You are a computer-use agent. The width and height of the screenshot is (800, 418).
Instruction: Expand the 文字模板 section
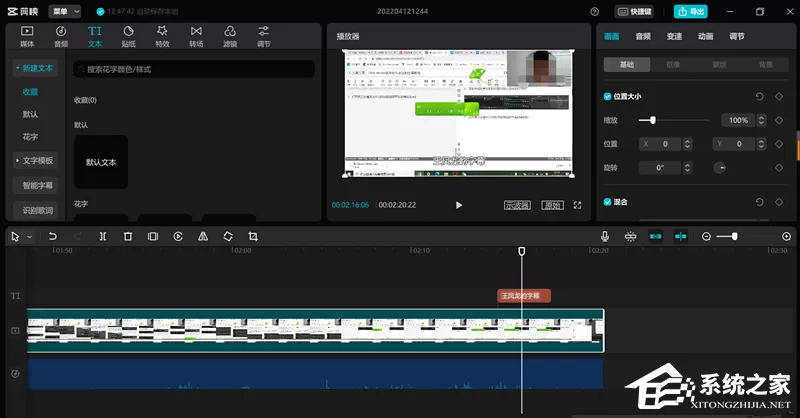tap(35, 161)
